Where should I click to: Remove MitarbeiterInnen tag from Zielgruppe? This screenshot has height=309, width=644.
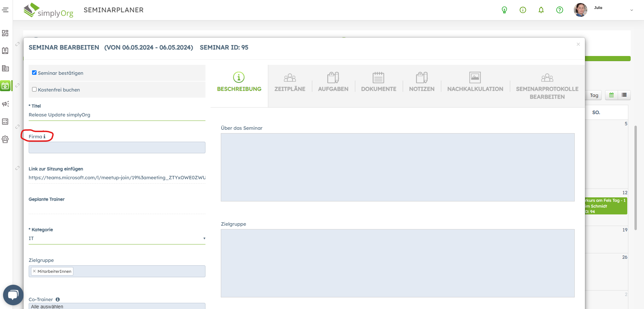34,271
